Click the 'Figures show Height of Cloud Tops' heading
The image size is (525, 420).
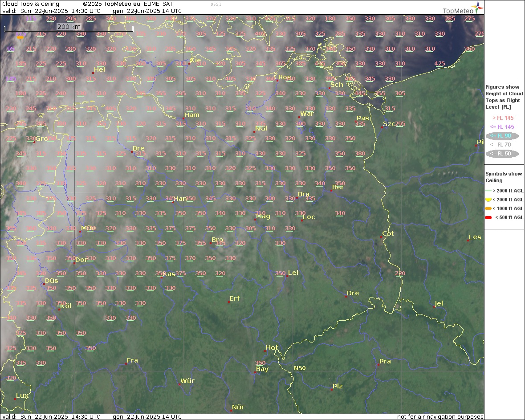(x=504, y=97)
